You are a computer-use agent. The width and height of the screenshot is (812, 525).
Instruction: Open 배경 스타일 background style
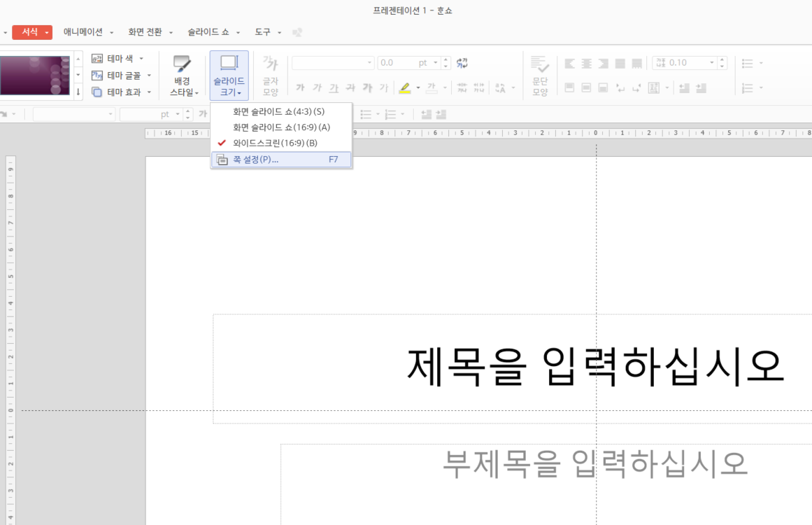pyautogui.click(x=183, y=76)
